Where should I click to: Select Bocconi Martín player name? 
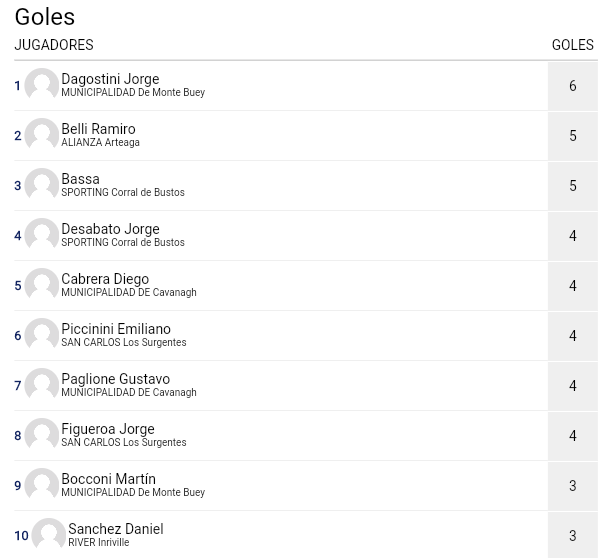point(108,479)
